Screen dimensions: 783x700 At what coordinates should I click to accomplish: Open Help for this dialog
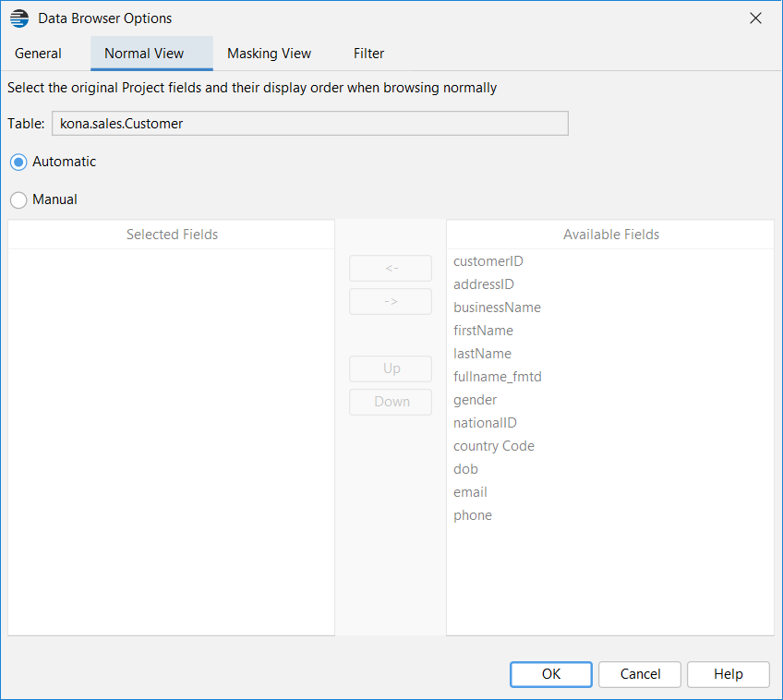pyautogui.click(x=729, y=674)
